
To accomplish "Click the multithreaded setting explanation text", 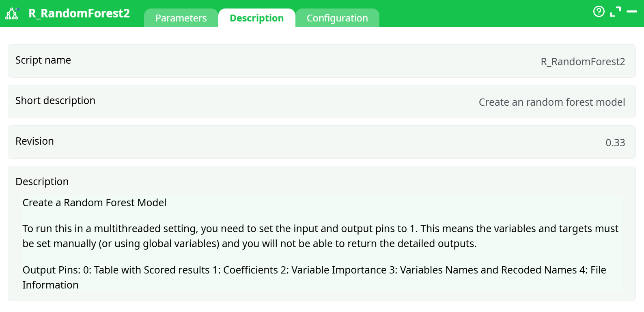I will point(320,236).
